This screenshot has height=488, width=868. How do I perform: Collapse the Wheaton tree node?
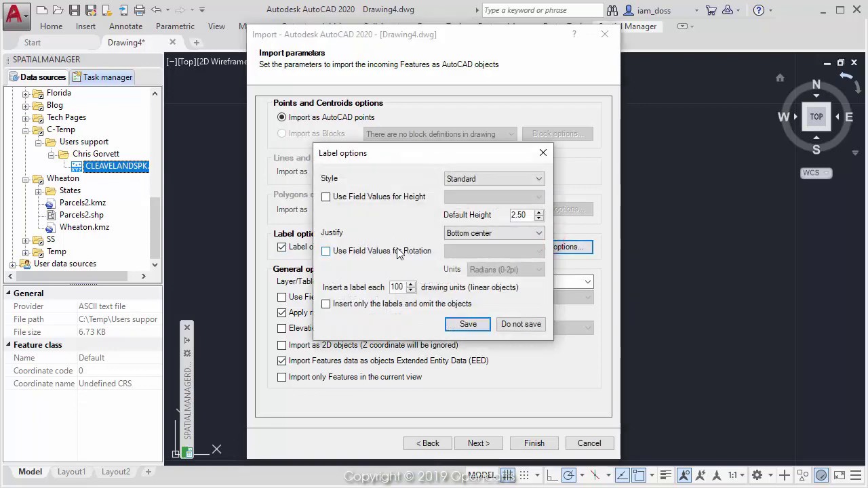26,178
